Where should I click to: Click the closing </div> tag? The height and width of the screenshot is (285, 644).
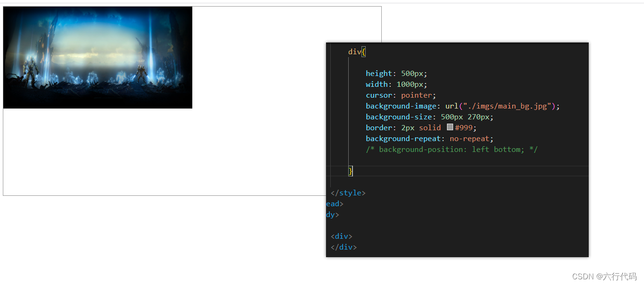pyautogui.click(x=344, y=247)
